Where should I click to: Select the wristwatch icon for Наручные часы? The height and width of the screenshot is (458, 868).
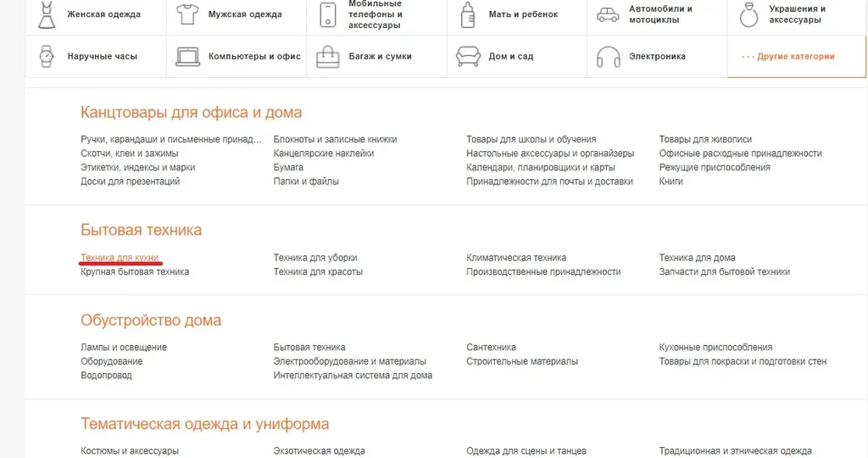pyautogui.click(x=47, y=57)
